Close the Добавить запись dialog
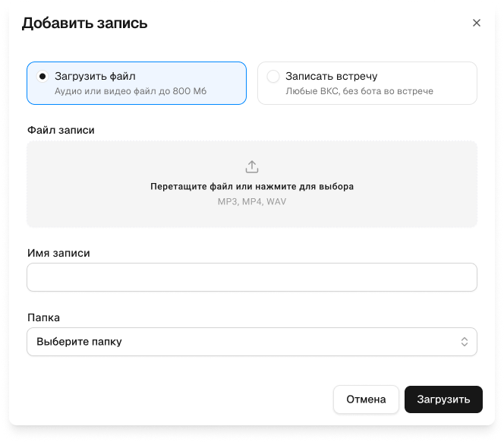Viewport: 504px width, 442px height. pyautogui.click(x=477, y=23)
